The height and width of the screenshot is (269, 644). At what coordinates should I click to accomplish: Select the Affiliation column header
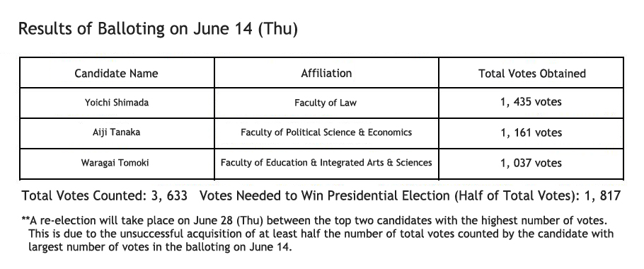tap(326, 73)
